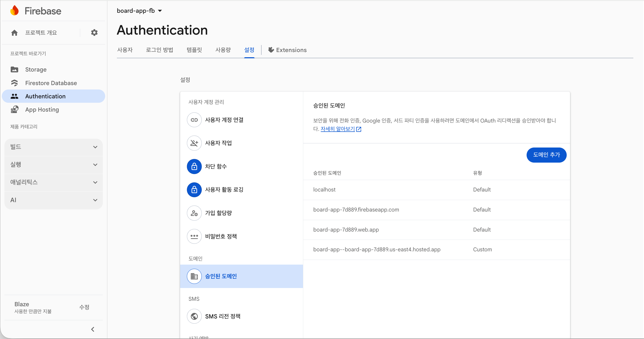Image resolution: width=644 pixels, height=339 pixels.
Task: Click the project settings gear icon
Action: pyautogui.click(x=94, y=33)
